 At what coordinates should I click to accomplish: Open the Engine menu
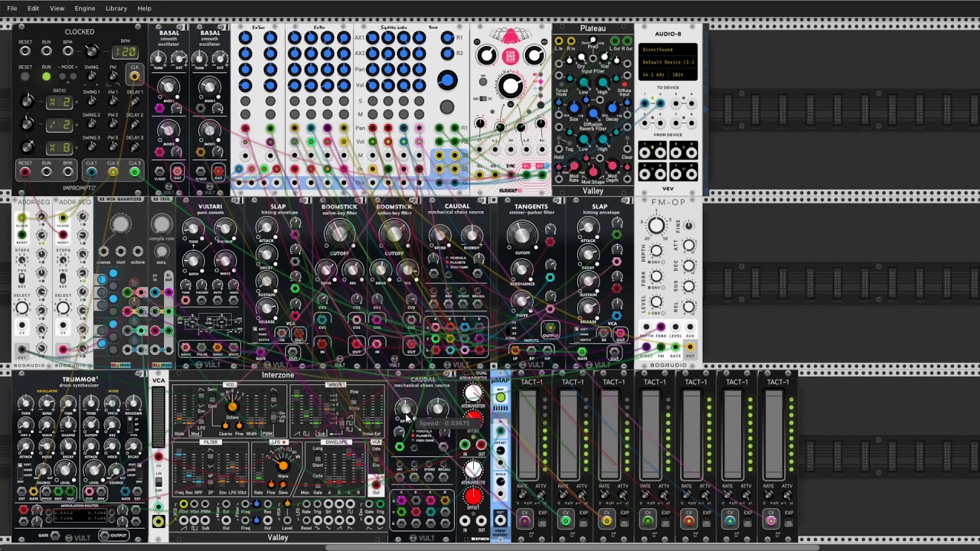(x=85, y=8)
